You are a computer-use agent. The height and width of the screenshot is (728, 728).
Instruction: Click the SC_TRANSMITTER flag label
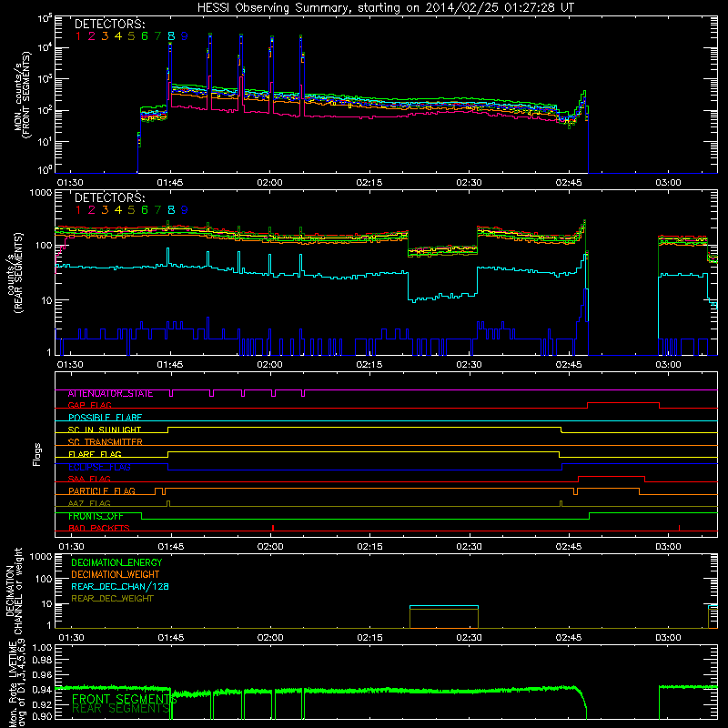pos(105,442)
